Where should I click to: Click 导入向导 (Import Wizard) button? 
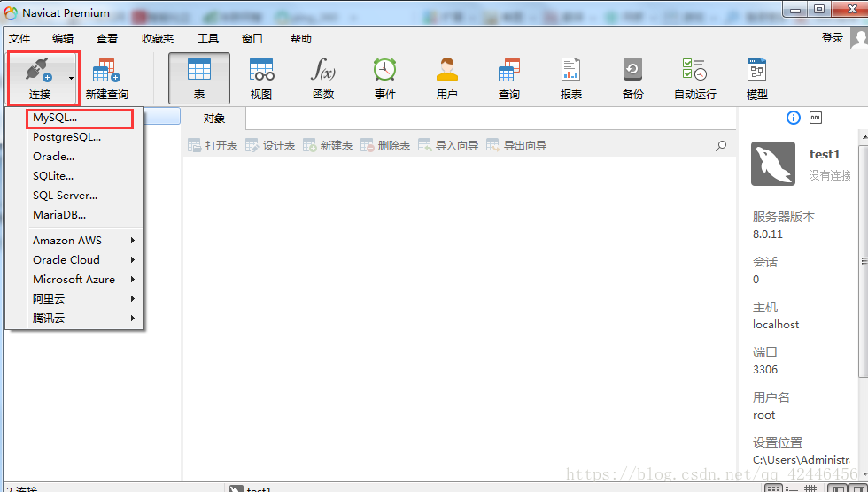448,145
